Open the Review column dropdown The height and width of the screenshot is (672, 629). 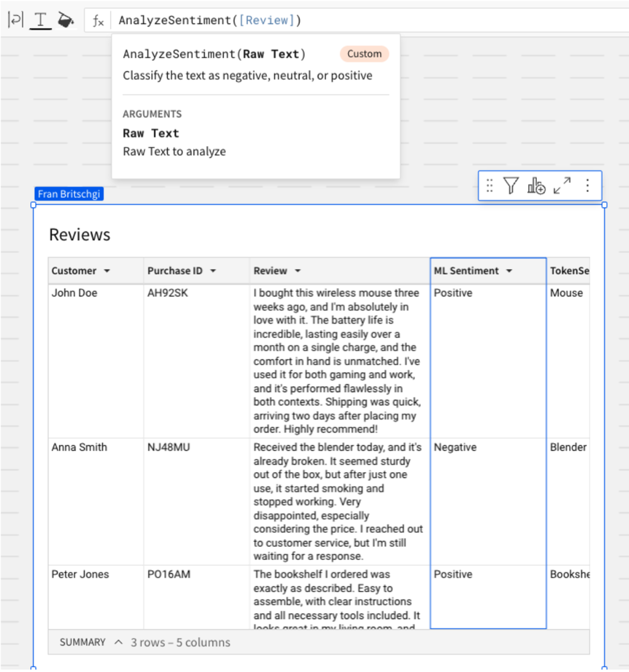coord(297,271)
